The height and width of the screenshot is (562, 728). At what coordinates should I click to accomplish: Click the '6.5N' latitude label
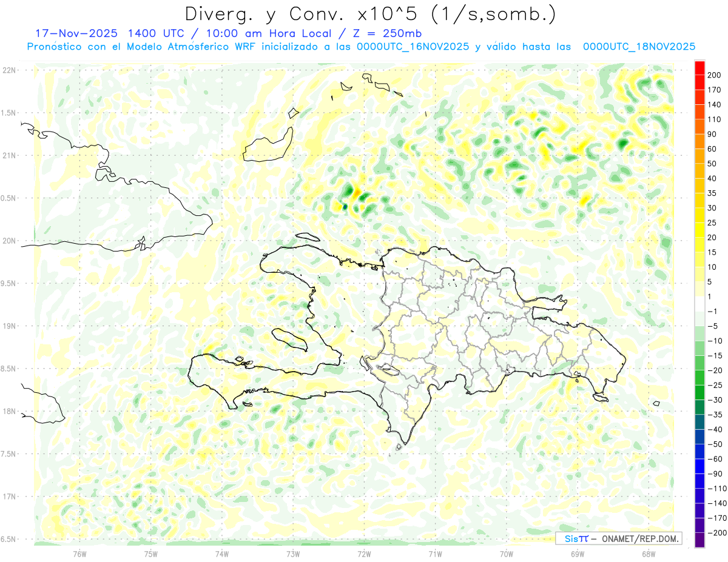point(7,539)
